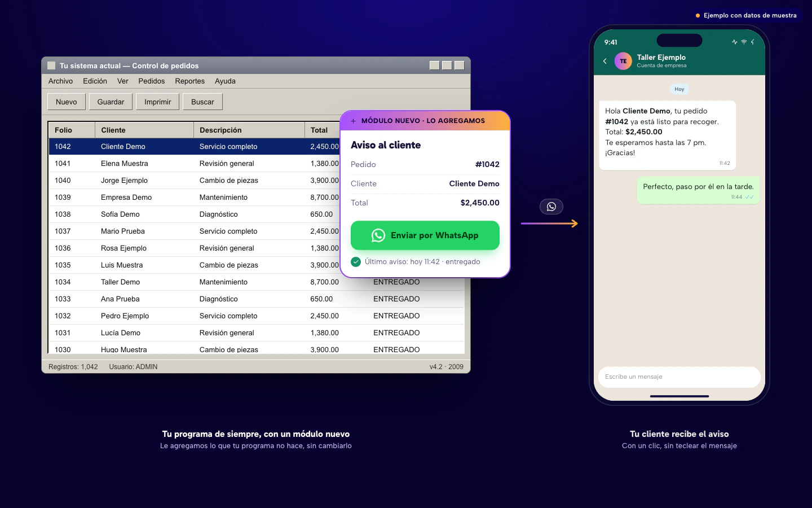Click Usuario: ADMIN in the status bar

pos(133,367)
